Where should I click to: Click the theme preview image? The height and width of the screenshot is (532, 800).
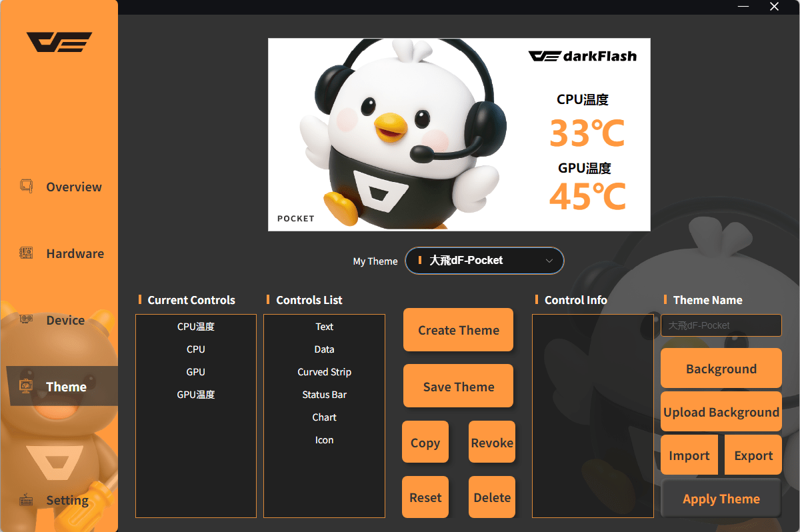click(x=459, y=135)
